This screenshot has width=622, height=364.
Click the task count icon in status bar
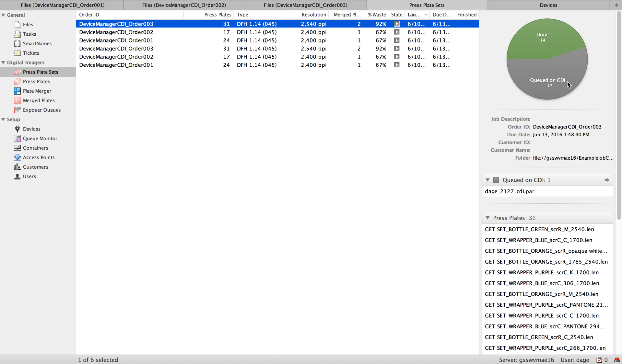click(599, 360)
